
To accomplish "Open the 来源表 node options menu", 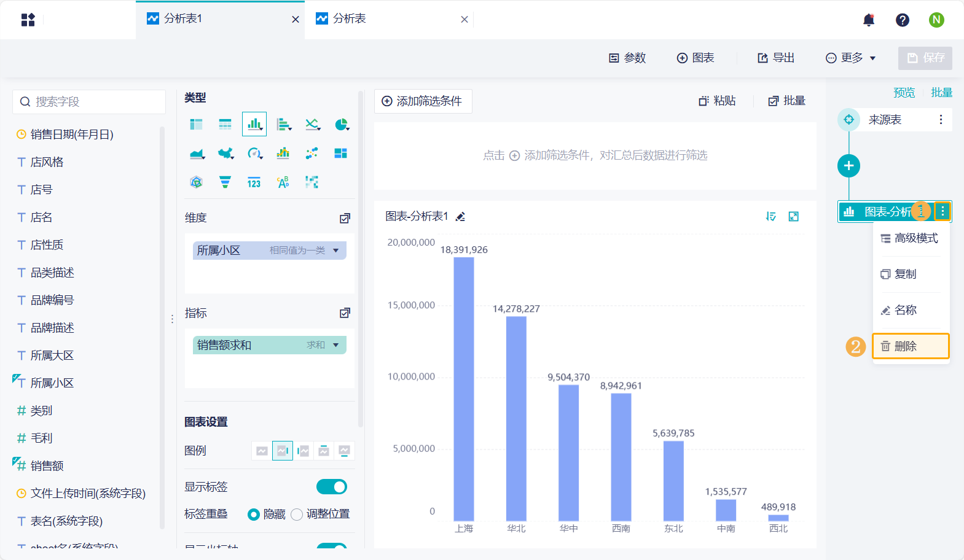I will point(941,120).
